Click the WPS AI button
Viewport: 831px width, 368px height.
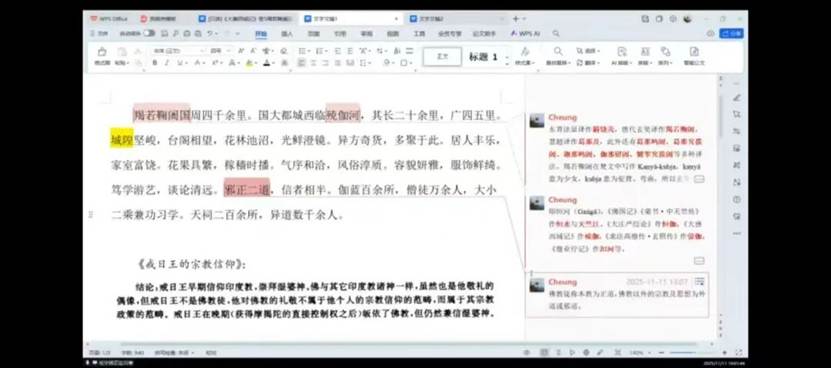pyautogui.click(x=525, y=33)
